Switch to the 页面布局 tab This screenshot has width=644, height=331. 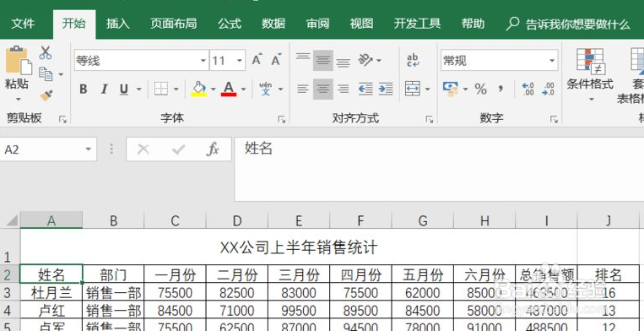tap(173, 24)
